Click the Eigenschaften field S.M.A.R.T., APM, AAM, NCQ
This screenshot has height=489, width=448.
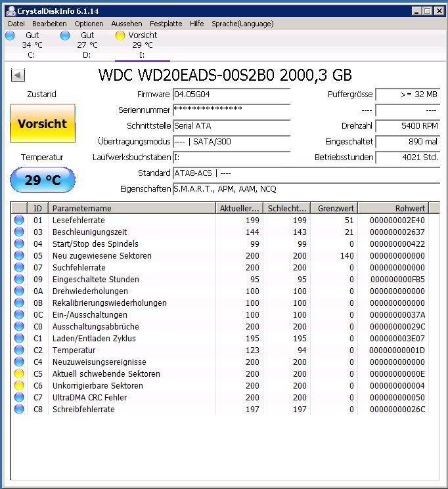pos(306,188)
